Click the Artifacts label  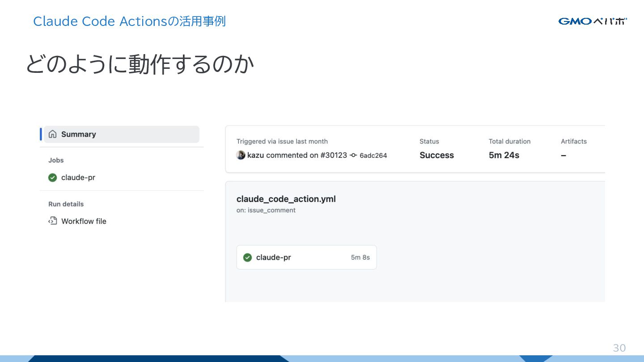(574, 141)
